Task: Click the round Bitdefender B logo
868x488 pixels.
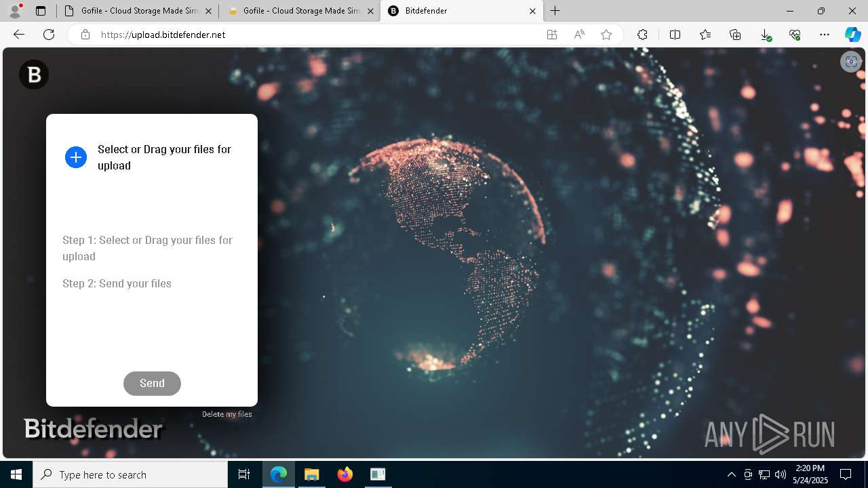Action: pos(34,75)
